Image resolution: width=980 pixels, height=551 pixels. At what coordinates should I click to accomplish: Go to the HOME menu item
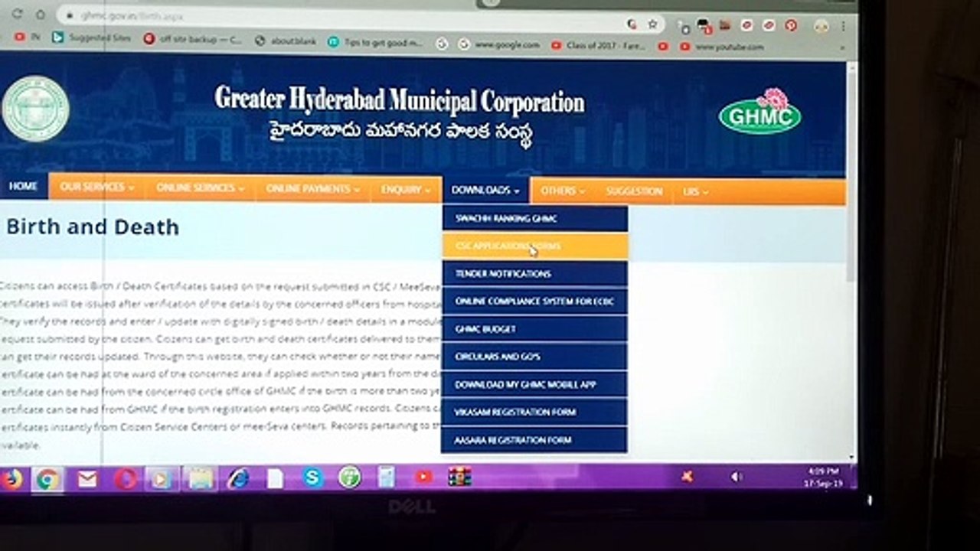23,186
